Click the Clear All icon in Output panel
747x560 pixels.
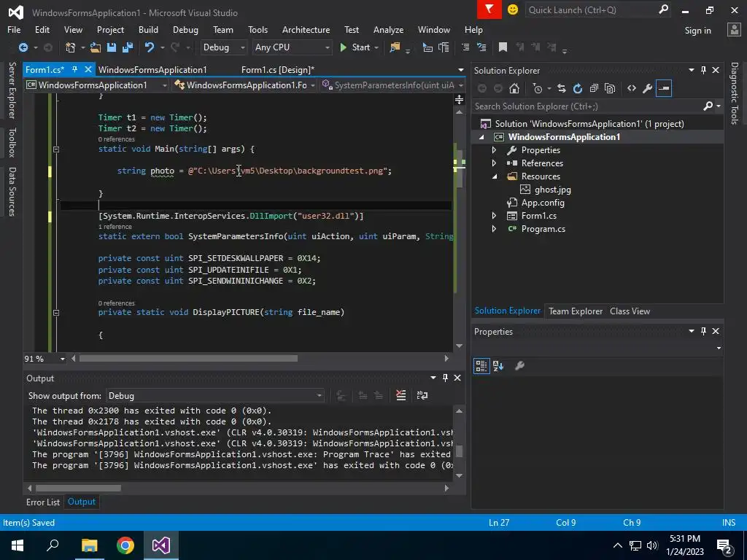pyautogui.click(x=401, y=395)
